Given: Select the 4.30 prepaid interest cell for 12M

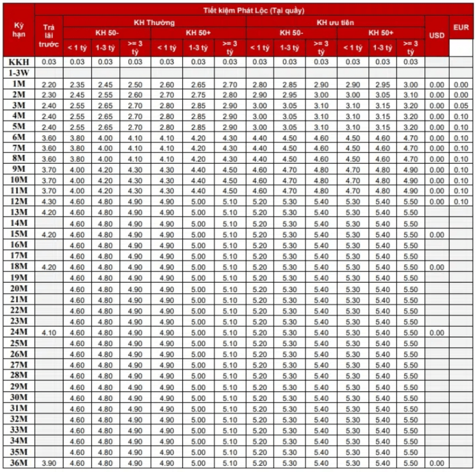Looking at the screenshot, I should [49, 202].
